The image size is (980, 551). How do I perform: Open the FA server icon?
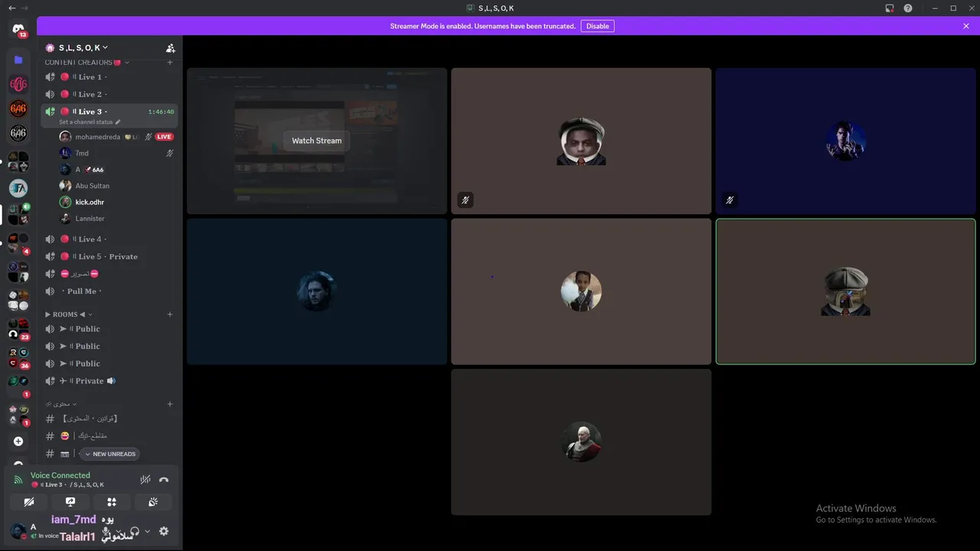[18, 187]
